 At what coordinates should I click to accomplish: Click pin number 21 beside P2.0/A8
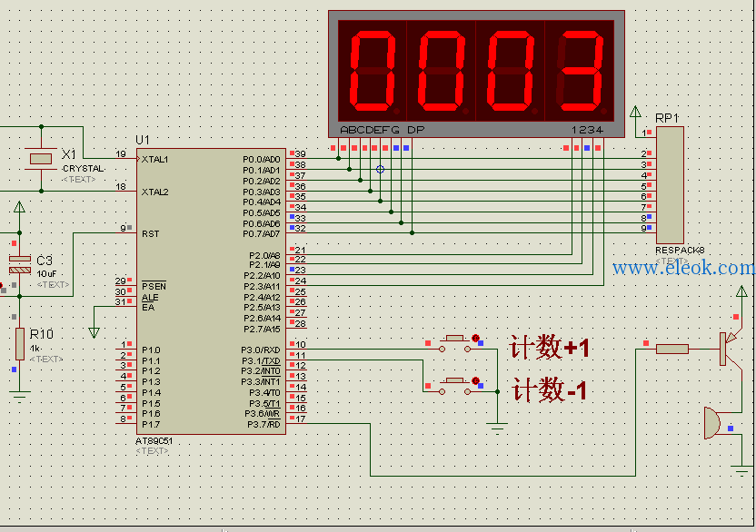tap(301, 250)
